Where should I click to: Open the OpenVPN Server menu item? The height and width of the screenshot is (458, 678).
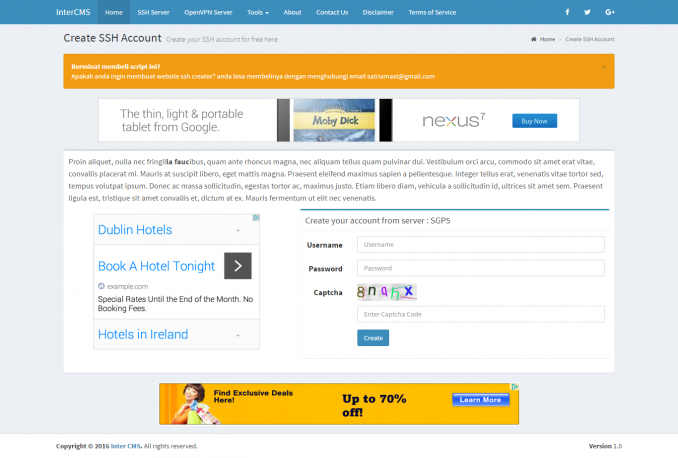click(x=206, y=12)
